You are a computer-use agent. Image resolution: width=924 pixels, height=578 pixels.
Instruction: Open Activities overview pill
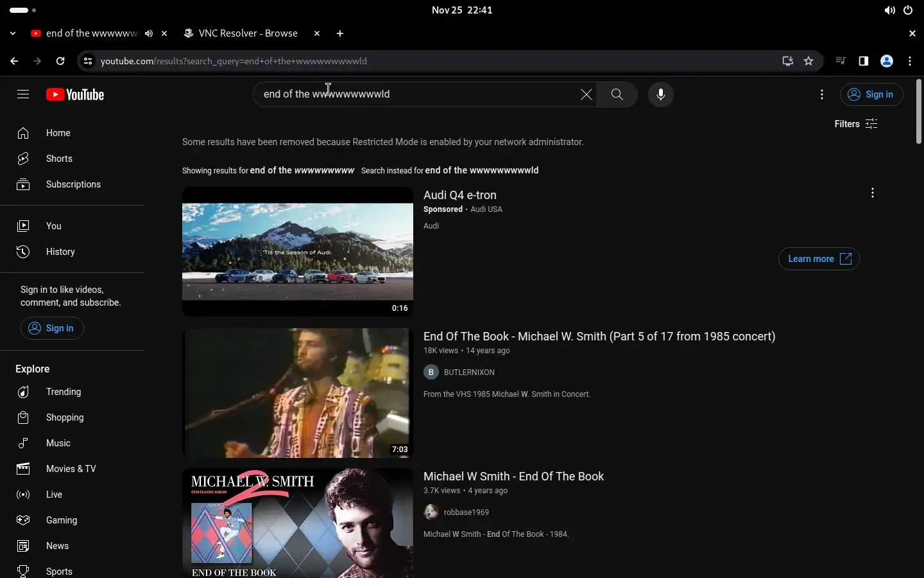[23, 10]
